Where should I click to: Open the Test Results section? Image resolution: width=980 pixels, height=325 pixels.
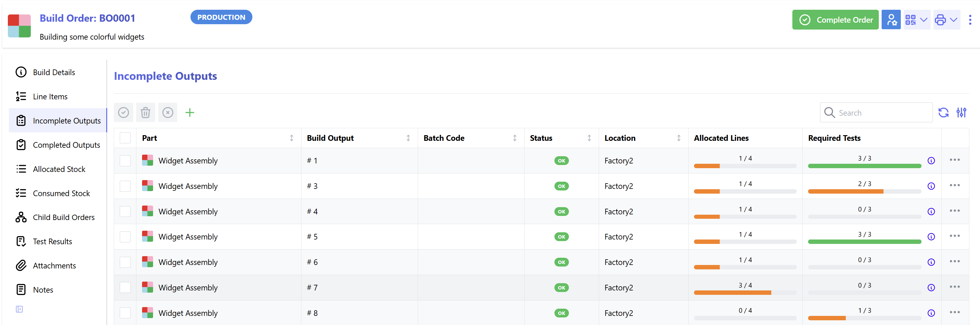coord(52,241)
